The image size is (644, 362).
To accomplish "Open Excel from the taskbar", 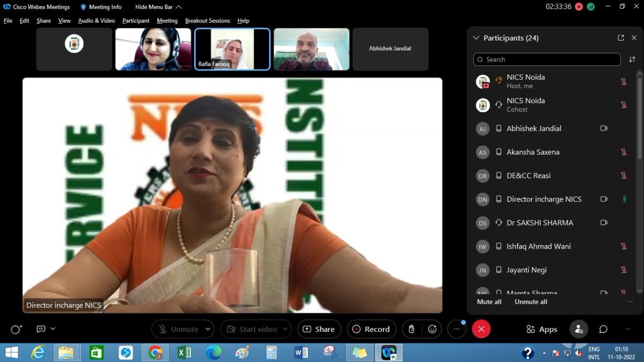I will (x=184, y=352).
